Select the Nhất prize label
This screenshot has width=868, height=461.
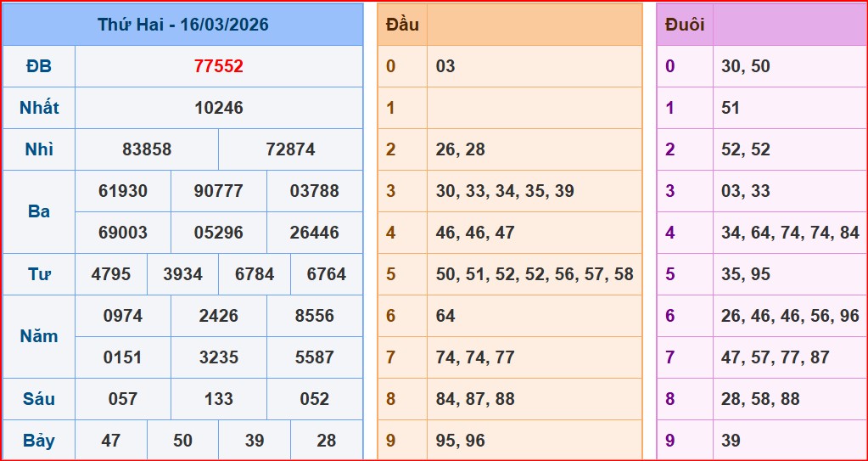pyautogui.click(x=39, y=108)
